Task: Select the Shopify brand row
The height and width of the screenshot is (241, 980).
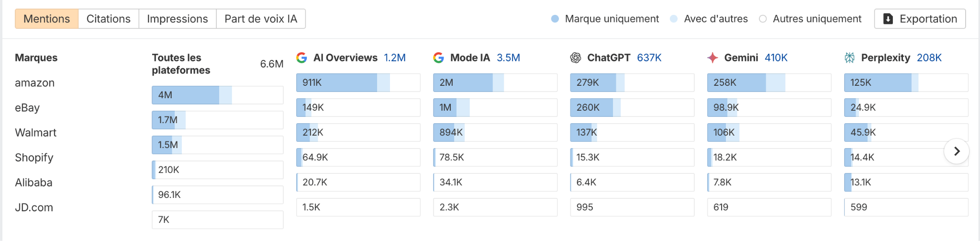Action: [34, 158]
